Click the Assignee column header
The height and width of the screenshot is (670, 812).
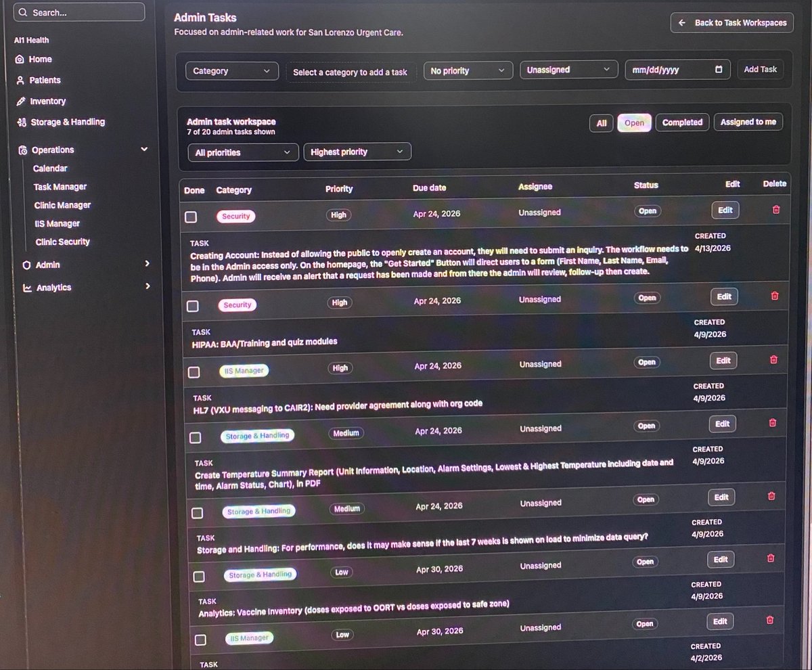click(535, 186)
